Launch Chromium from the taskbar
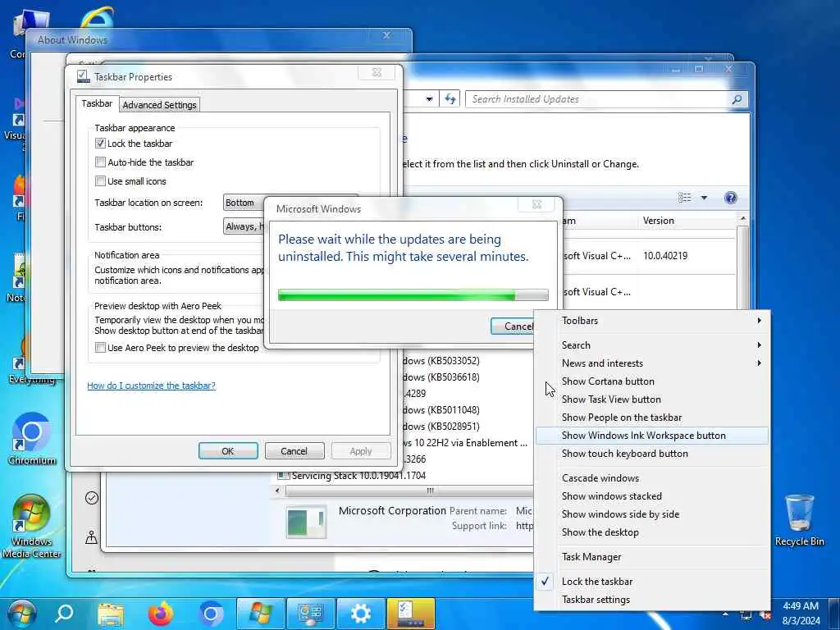 [211, 614]
